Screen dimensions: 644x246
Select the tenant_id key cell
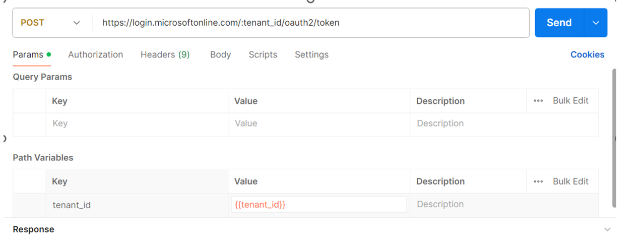pos(137,205)
